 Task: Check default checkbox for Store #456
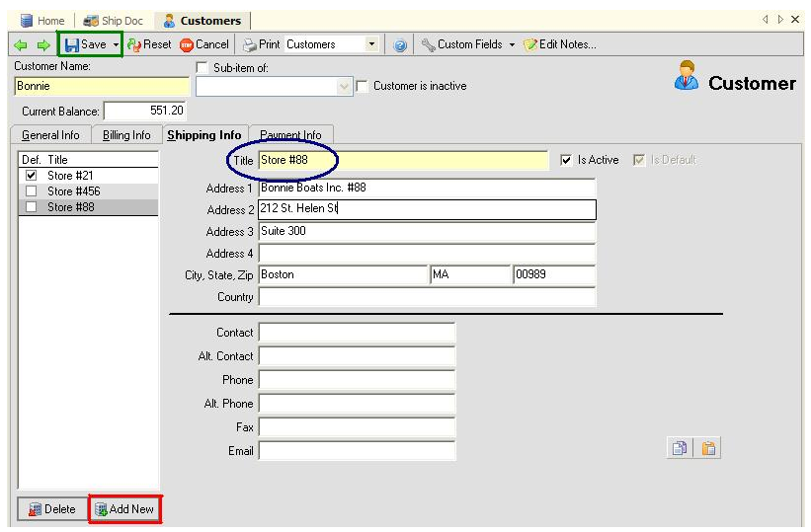(x=31, y=191)
